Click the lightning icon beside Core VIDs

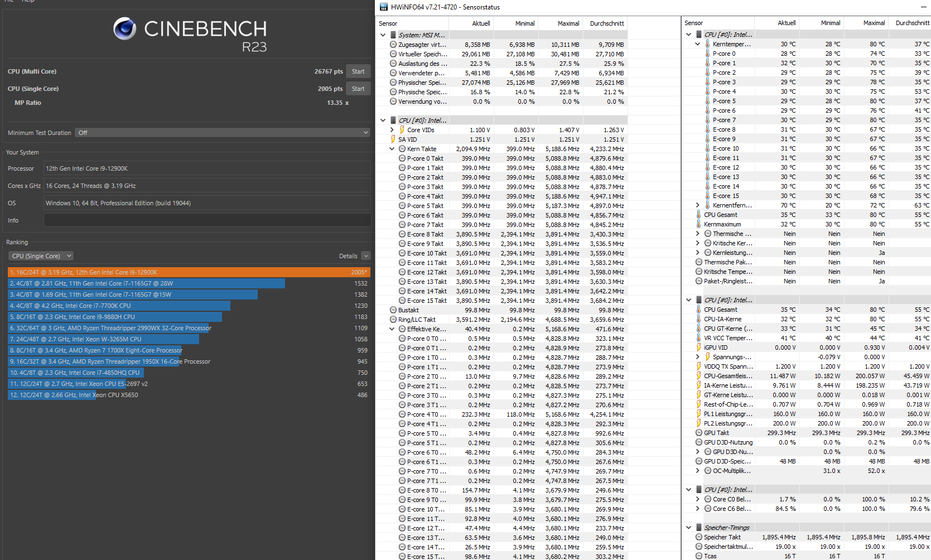click(402, 130)
